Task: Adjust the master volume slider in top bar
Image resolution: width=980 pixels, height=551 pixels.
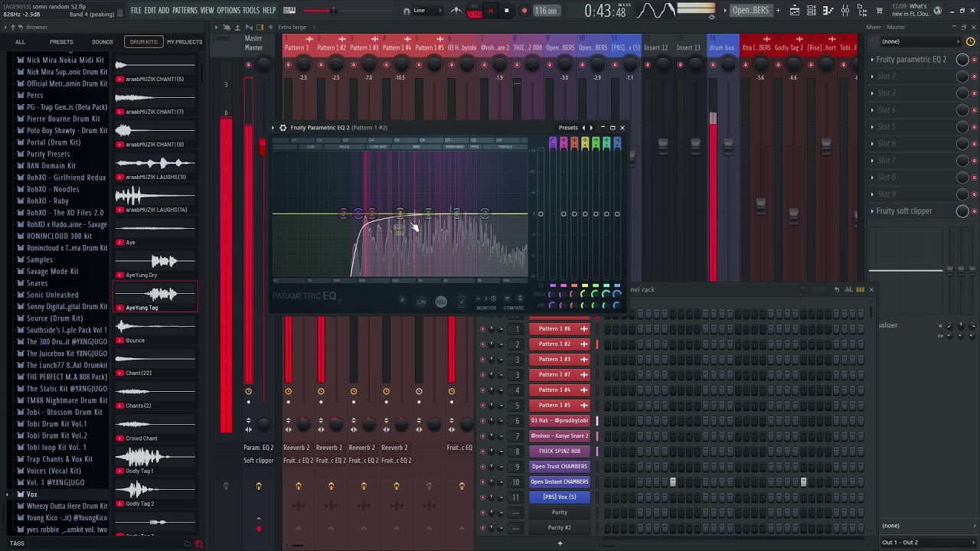Action: click(x=332, y=11)
